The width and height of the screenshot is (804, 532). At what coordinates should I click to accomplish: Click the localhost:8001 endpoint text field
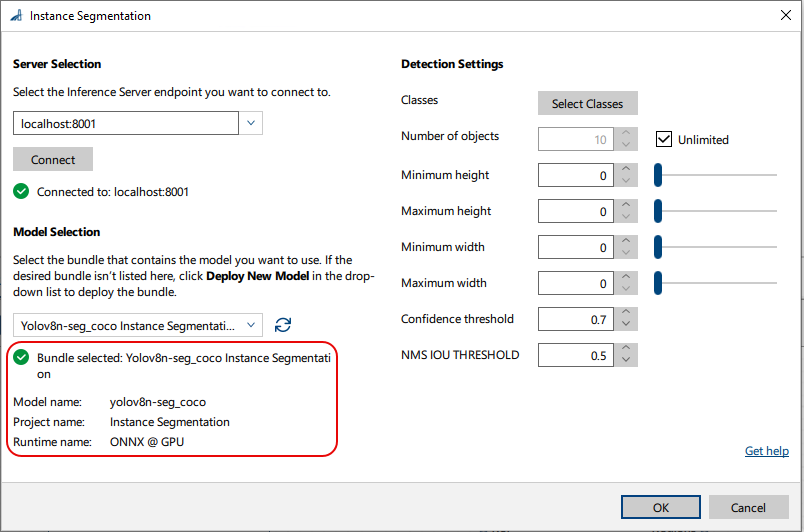tap(126, 123)
